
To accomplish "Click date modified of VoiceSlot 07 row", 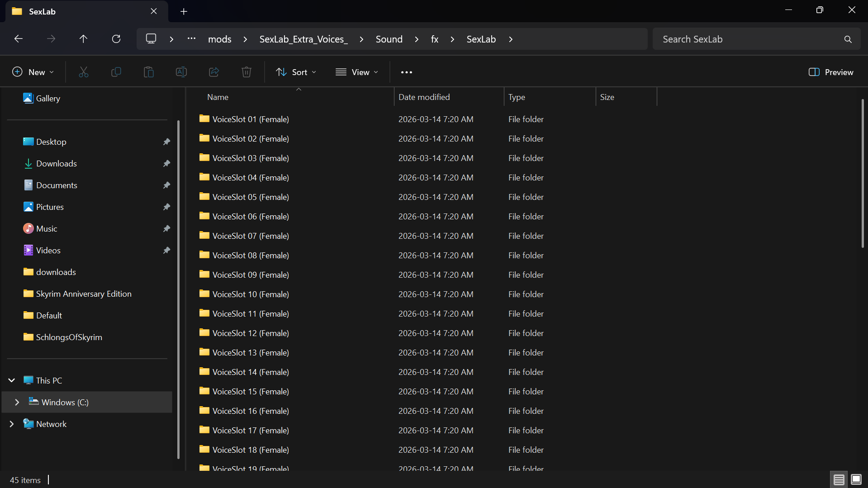I will (436, 236).
